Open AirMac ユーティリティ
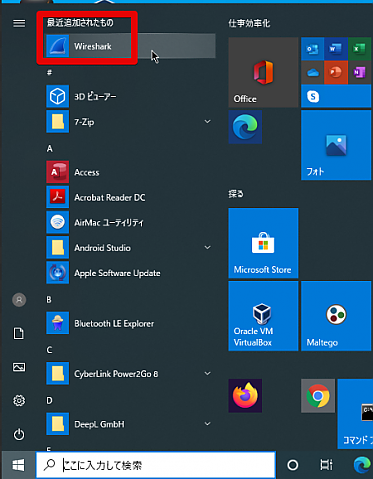 (131, 223)
